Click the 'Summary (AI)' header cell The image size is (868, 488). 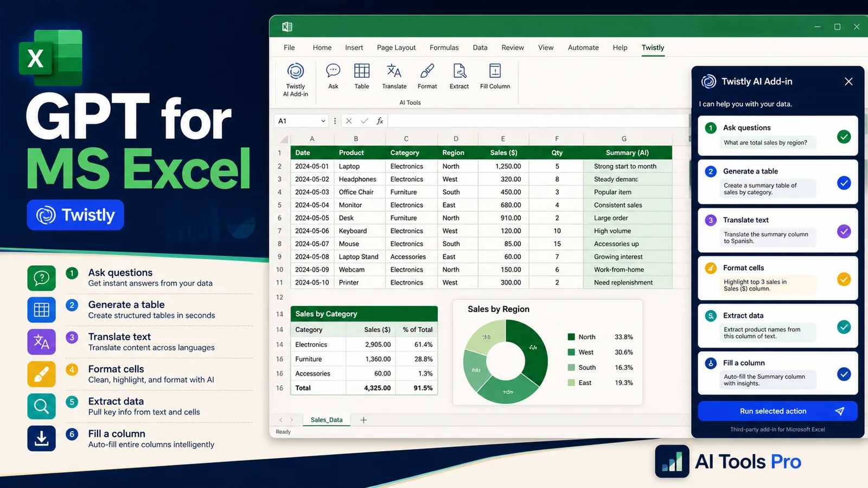627,153
